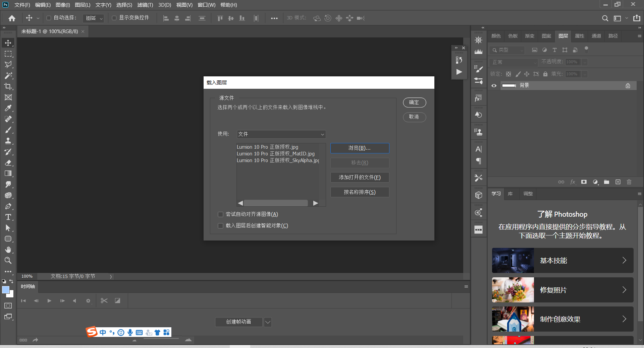This screenshot has width=644, height=348.
Task: Select the Rectangular Marquee tool
Action: 8,54
